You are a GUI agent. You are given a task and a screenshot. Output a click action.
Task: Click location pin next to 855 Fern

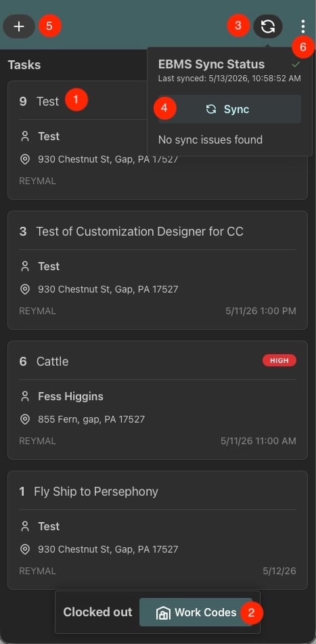25,419
